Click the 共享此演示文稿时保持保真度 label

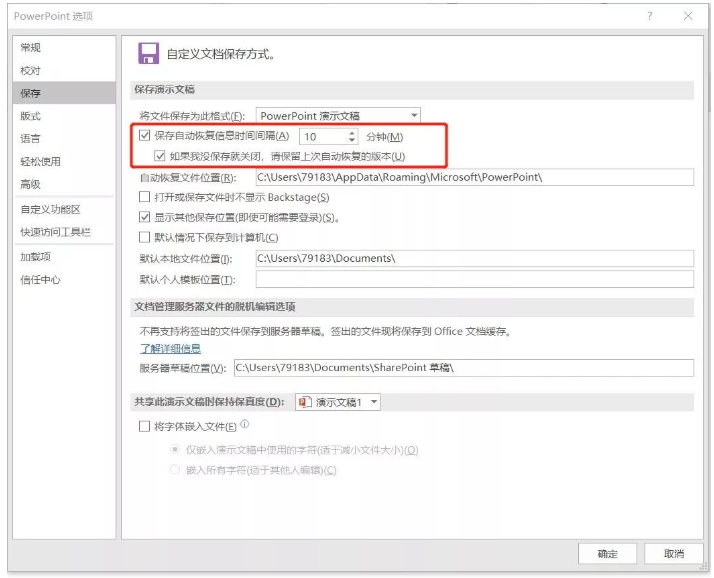pyautogui.click(x=209, y=402)
